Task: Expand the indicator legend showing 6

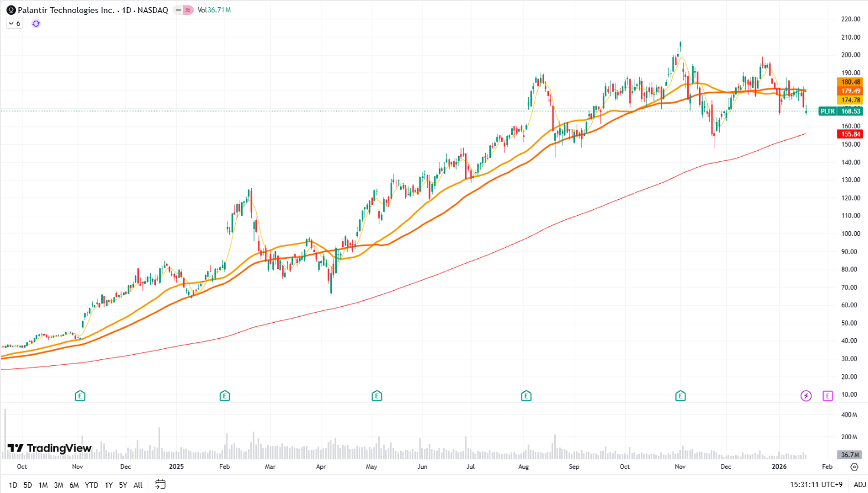Action: point(14,24)
